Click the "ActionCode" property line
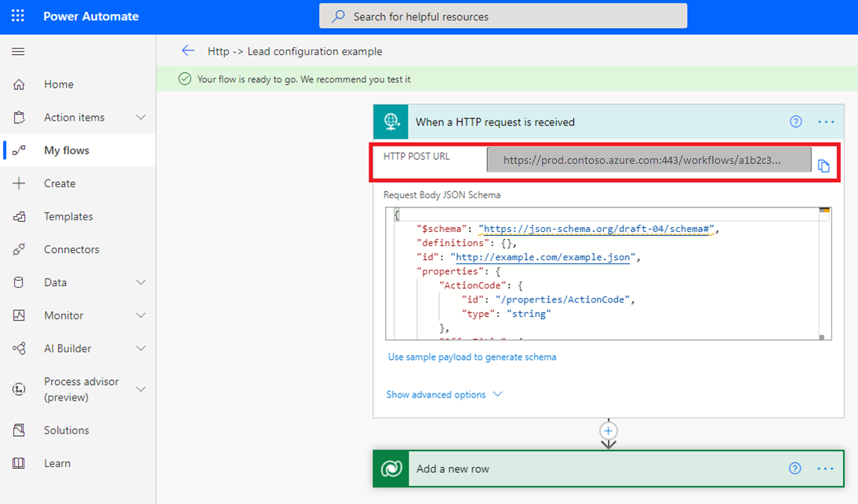 [481, 285]
